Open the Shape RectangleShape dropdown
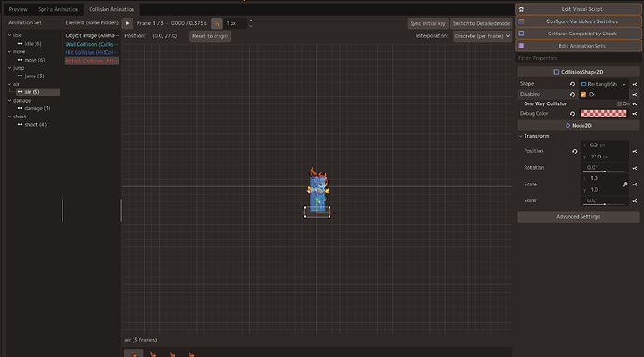This screenshot has width=644, height=357. (603, 84)
